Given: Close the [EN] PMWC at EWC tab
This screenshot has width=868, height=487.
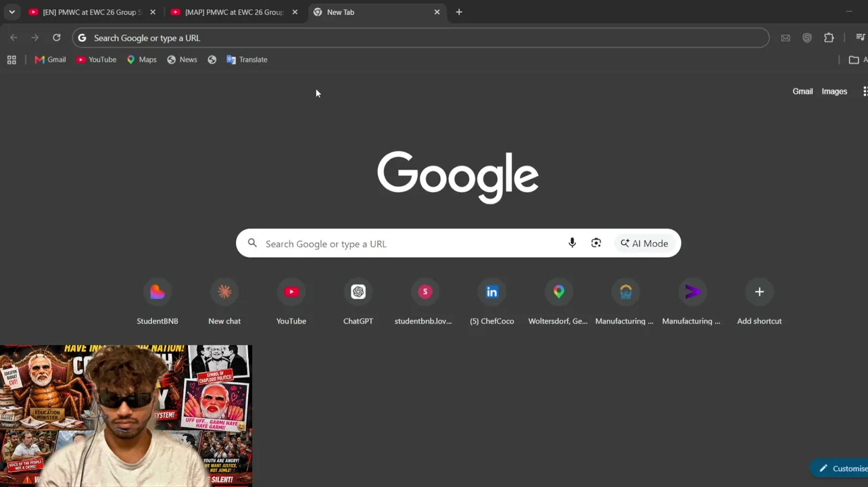Looking at the screenshot, I should pyautogui.click(x=153, y=12).
